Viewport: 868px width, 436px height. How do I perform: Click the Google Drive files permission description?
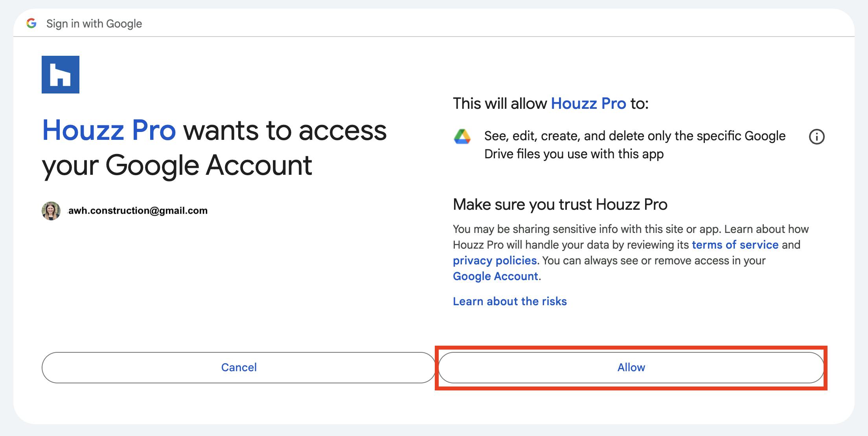click(634, 145)
